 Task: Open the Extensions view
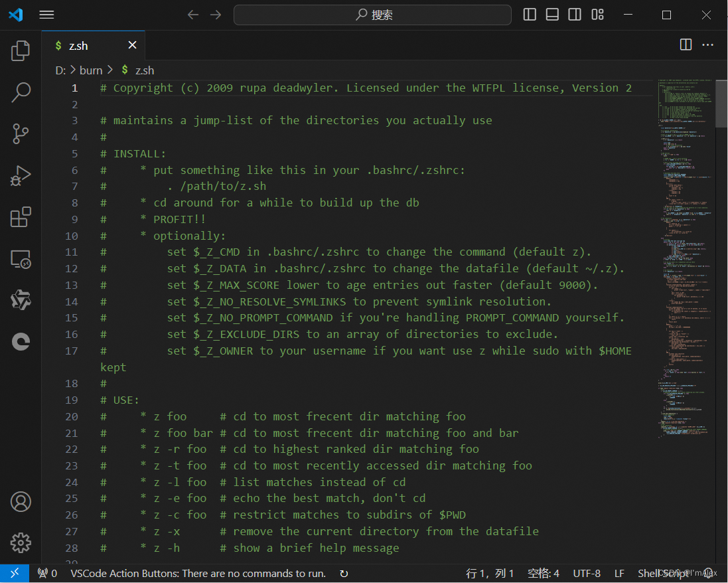coord(21,217)
